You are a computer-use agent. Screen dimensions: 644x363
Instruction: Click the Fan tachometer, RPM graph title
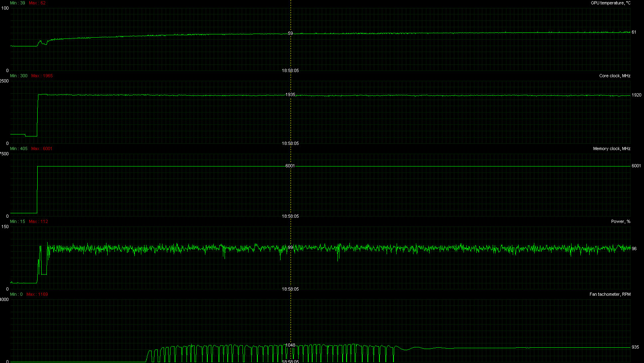click(610, 295)
